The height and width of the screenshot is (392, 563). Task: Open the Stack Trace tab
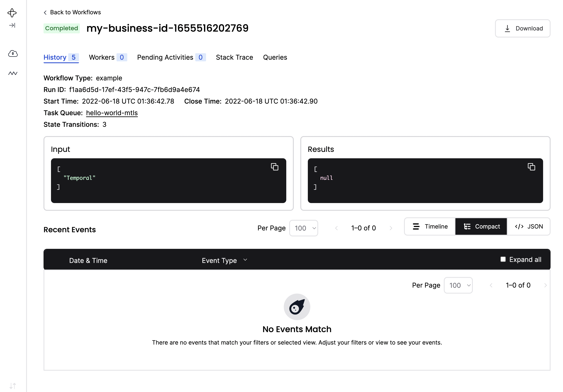(234, 57)
